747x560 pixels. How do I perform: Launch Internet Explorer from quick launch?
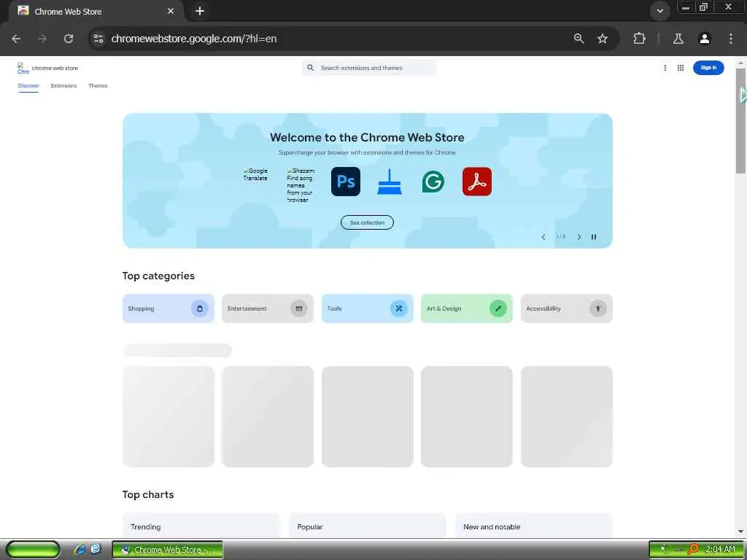(80, 550)
